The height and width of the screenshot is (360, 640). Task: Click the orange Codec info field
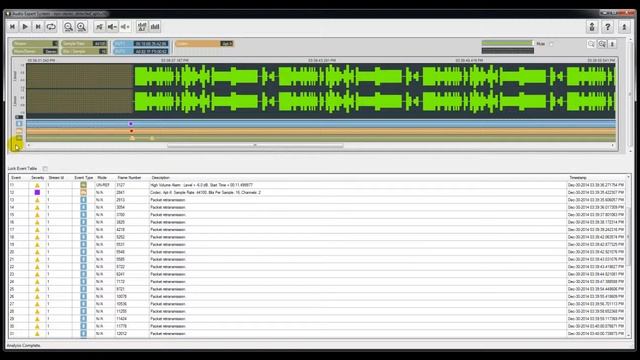pyautogui.click(x=204, y=44)
